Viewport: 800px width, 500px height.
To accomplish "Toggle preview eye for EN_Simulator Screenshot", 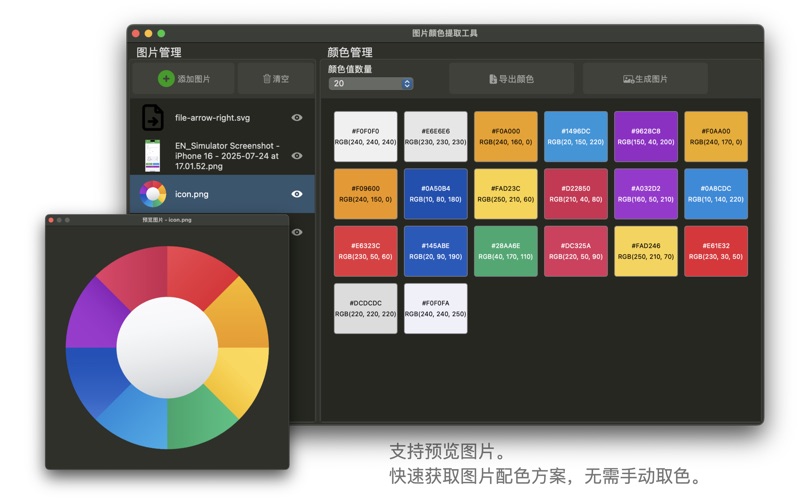I will click(x=297, y=156).
